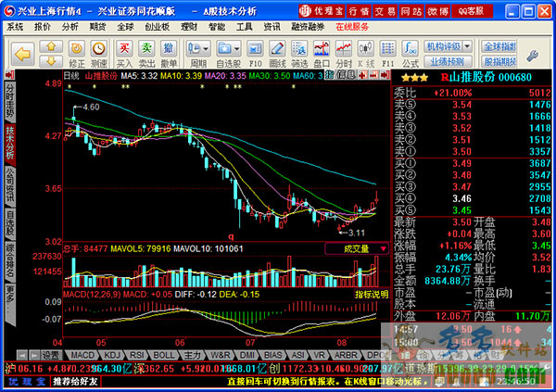
Task: Open the 周期 period selector
Action: (198, 54)
